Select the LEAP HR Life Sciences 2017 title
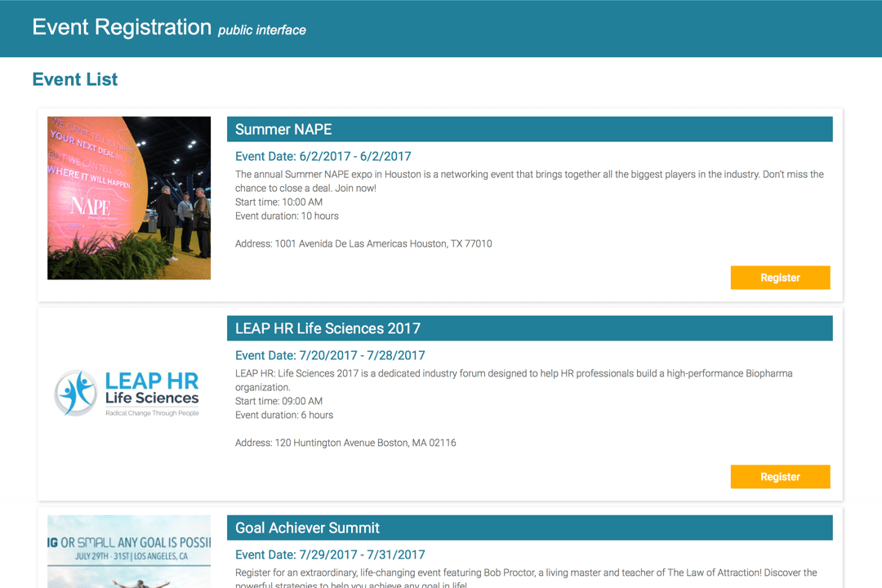This screenshot has height=588, width=882. click(327, 328)
